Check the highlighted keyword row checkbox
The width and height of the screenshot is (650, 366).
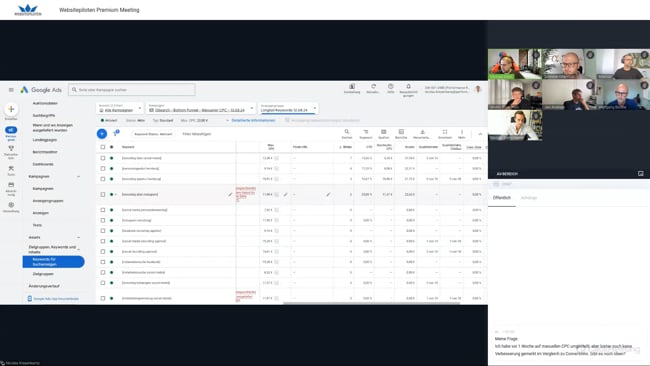click(x=103, y=194)
